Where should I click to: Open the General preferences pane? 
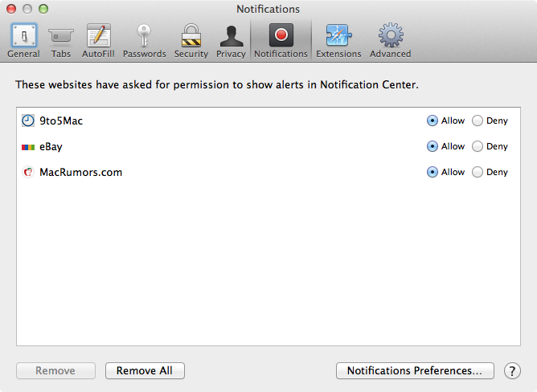[x=23, y=41]
